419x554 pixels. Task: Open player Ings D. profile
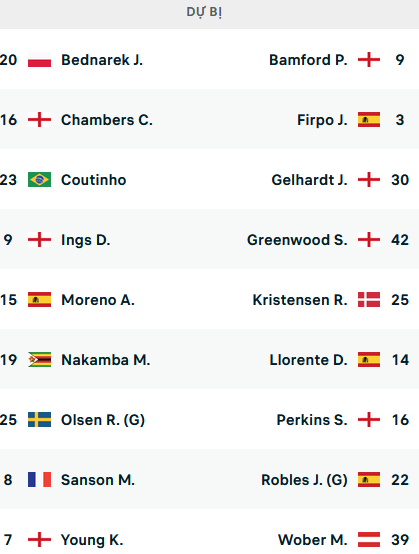(85, 240)
